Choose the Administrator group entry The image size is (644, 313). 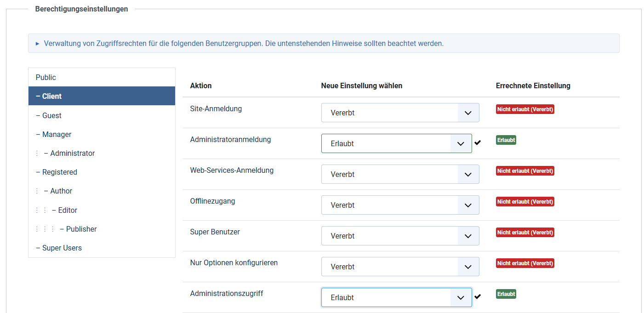72,153
